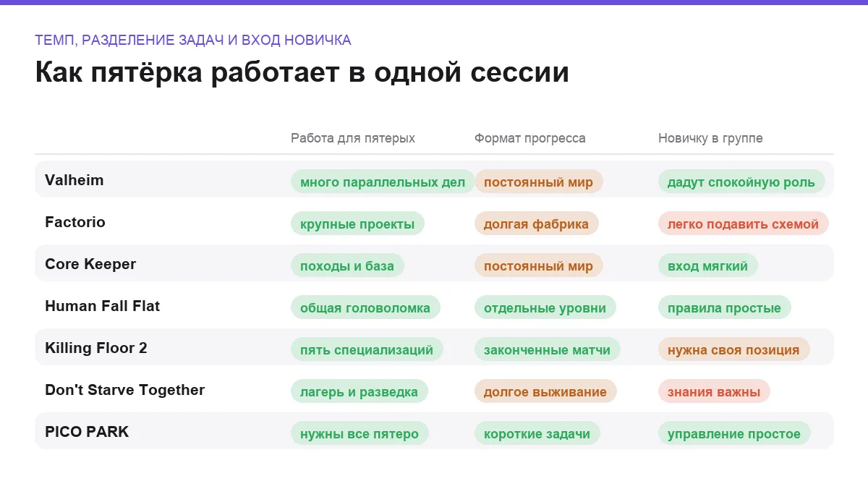
Task: Click the "вход мягкий" tag
Action: [707, 265]
